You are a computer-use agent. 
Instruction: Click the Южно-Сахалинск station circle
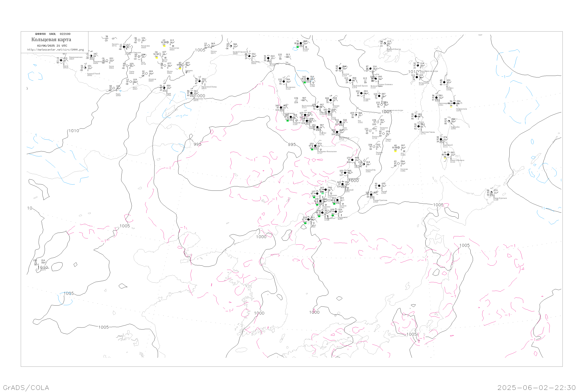(448, 154)
